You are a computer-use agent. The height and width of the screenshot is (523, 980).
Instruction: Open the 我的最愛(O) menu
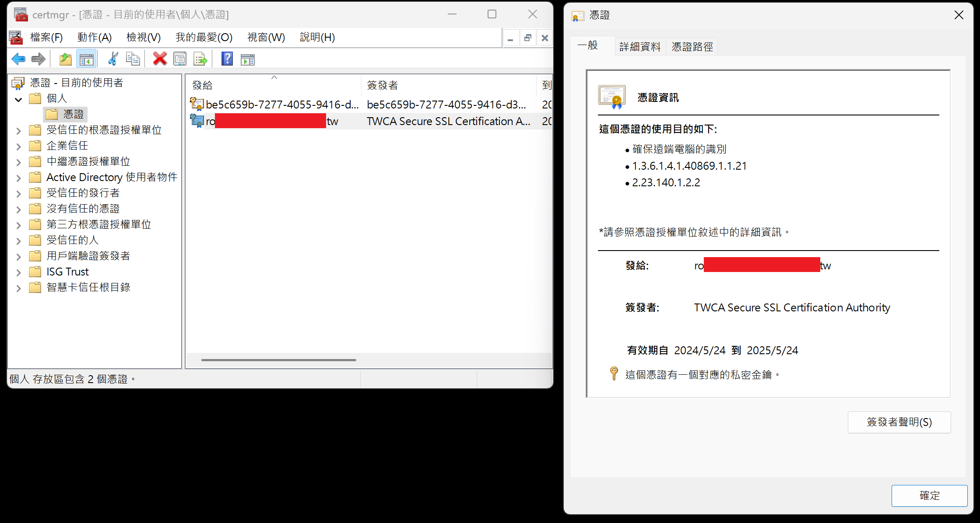(x=204, y=38)
